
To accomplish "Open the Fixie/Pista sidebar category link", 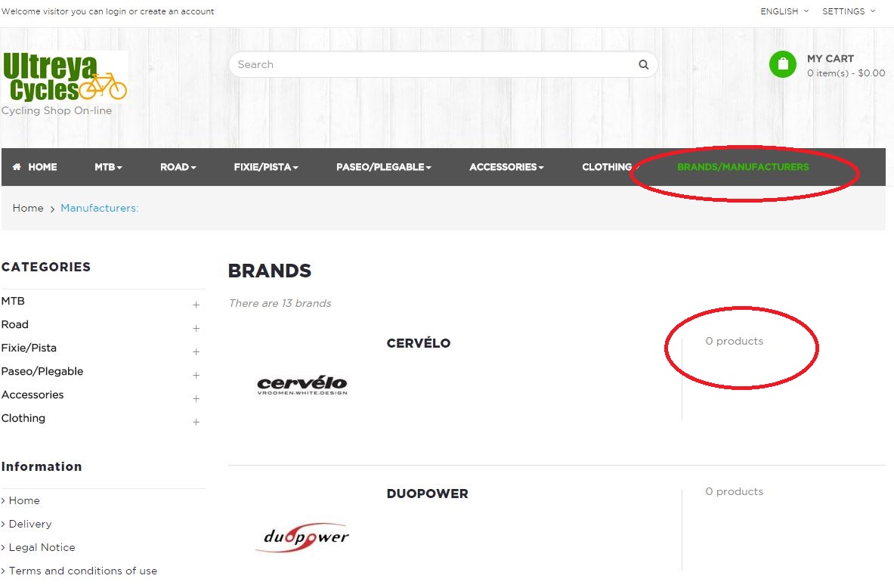I will (x=29, y=348).
